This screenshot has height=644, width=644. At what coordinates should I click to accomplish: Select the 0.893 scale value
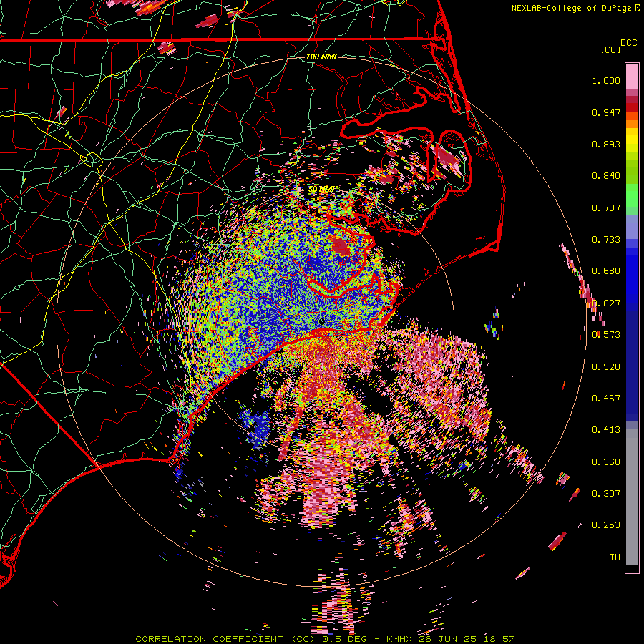tap(606, 144)
